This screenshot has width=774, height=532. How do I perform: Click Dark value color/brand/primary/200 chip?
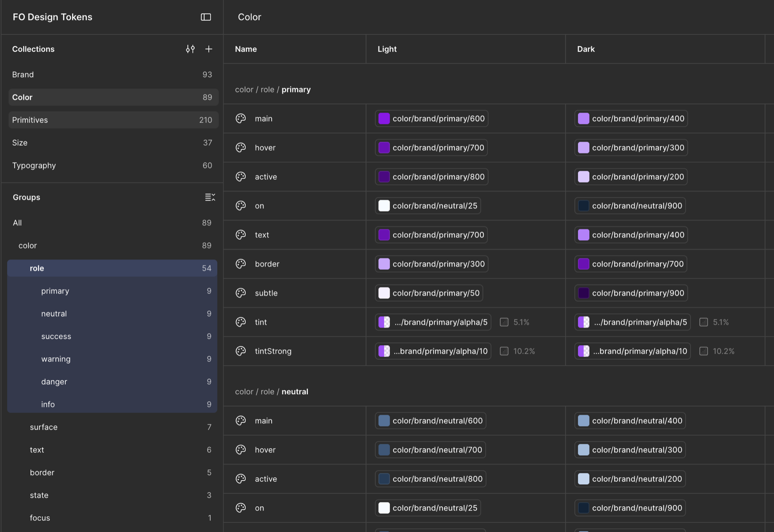point(631,177)
